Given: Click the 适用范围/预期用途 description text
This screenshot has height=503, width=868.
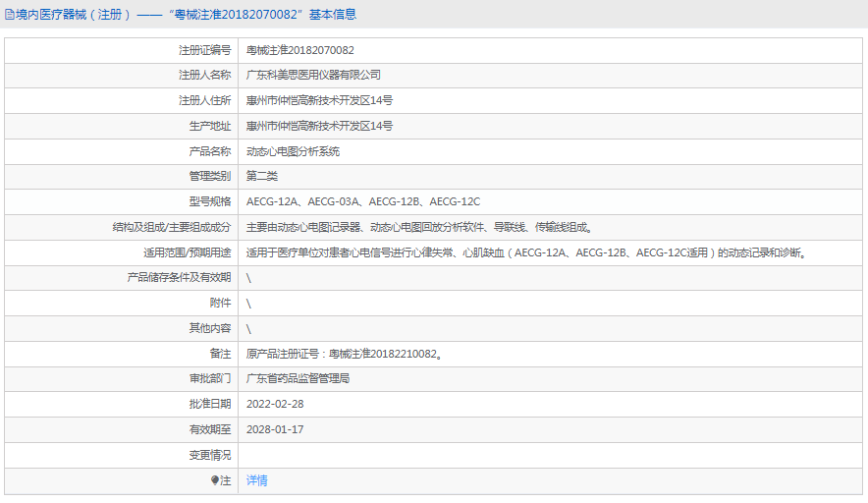Looking at the screenshot, I should pos(527,252).
